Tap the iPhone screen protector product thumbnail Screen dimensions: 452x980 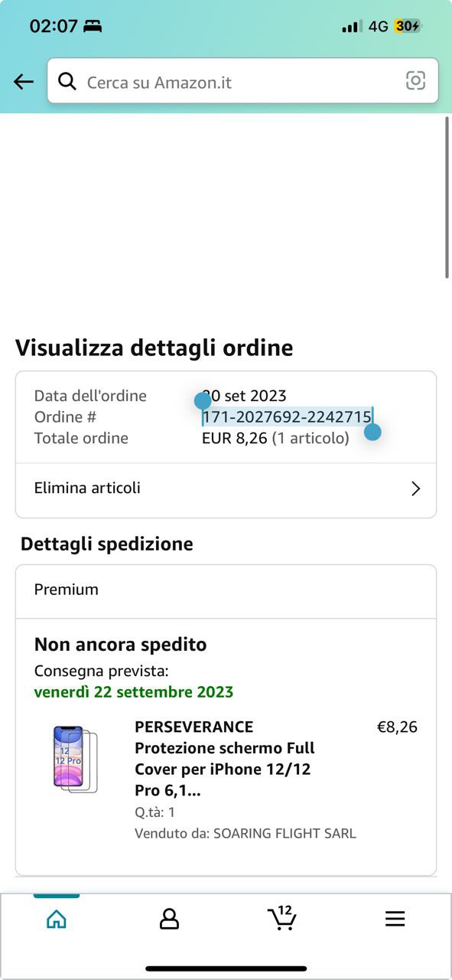click(75, 759)
